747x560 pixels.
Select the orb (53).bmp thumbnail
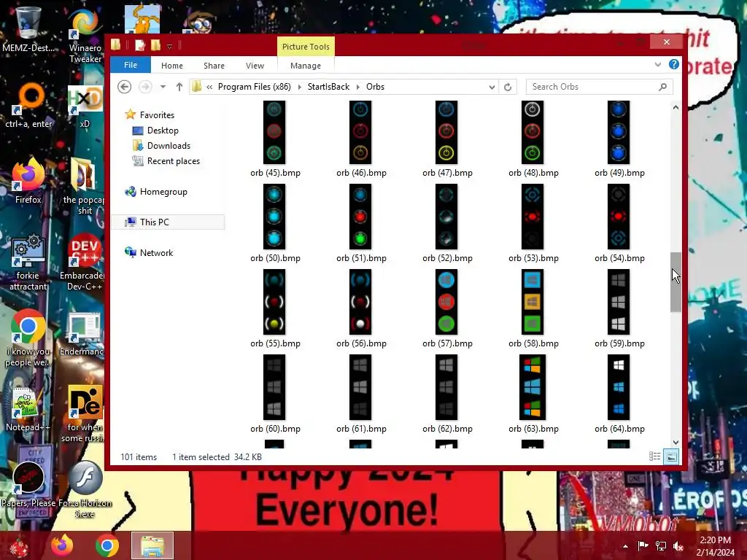532,217
